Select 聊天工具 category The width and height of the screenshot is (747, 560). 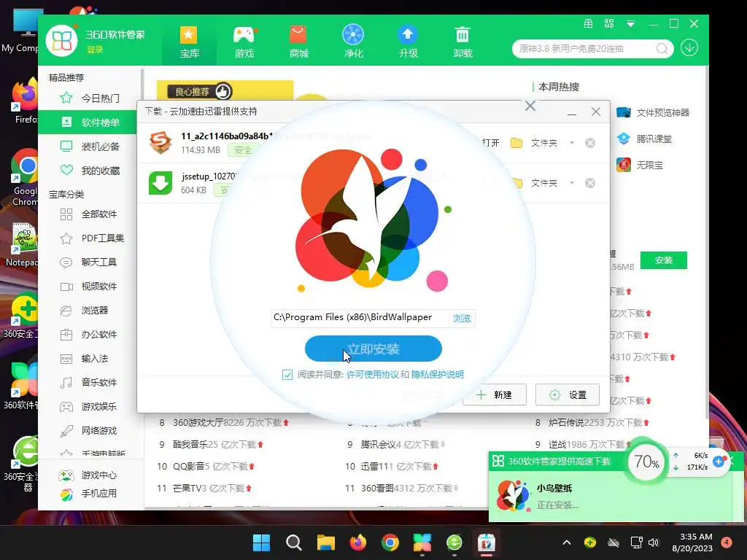click(x=90, y=262)
